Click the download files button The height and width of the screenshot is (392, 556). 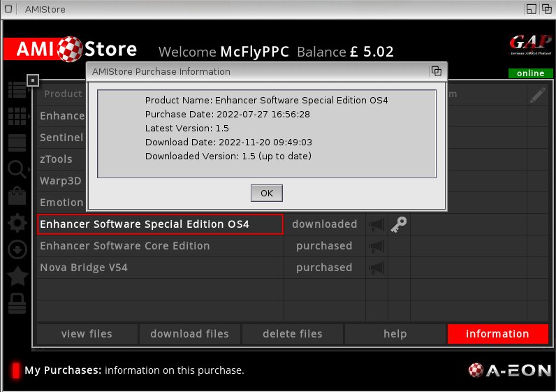[190, 334]
